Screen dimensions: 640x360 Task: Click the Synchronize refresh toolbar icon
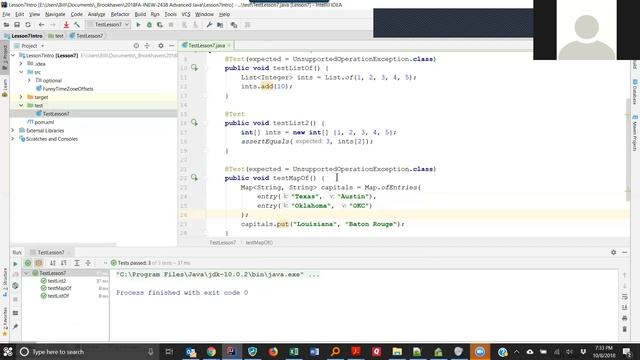(28, 25)
